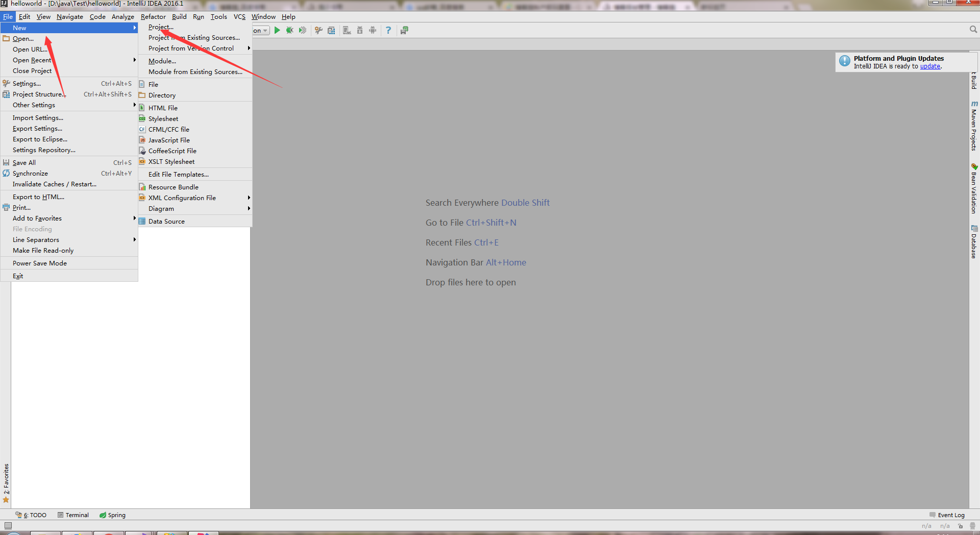Click the Platform and Plugin Updates info icon

tap(845, 61)
